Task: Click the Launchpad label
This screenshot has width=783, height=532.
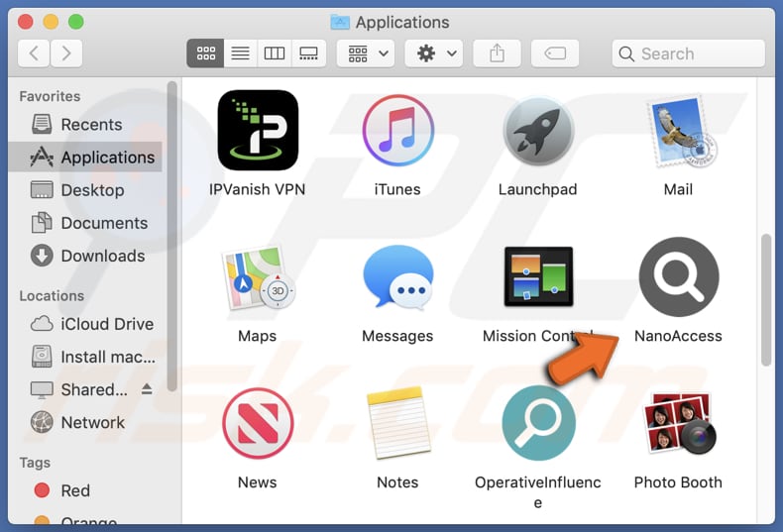Action: point(538,189)
